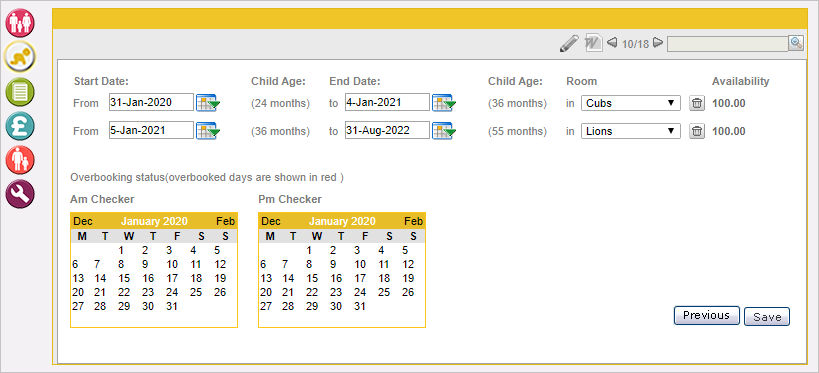
Task: Click the pencil edit icon
Action: point(569,43)
